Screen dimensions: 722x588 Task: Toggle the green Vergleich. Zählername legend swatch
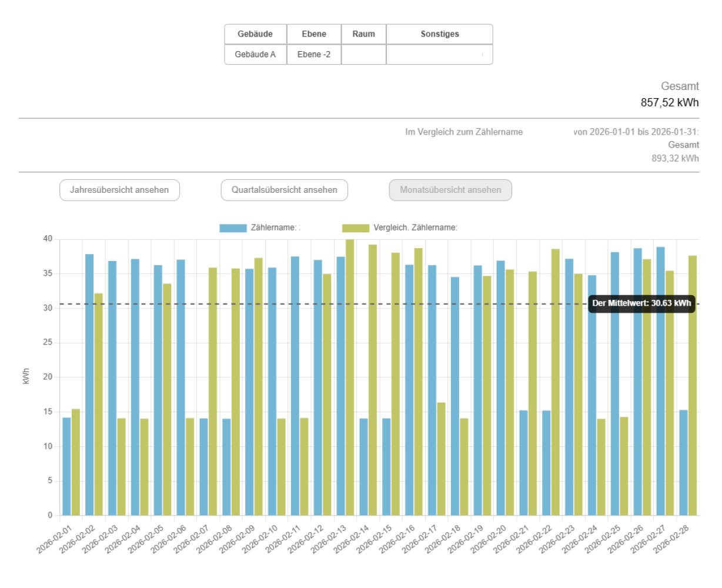click(x=356, y=228)
